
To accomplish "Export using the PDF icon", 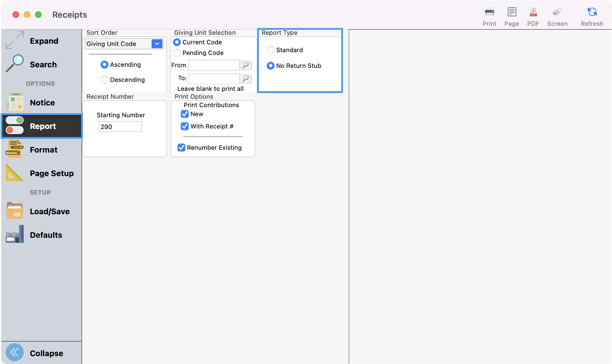I will [533, 13].
